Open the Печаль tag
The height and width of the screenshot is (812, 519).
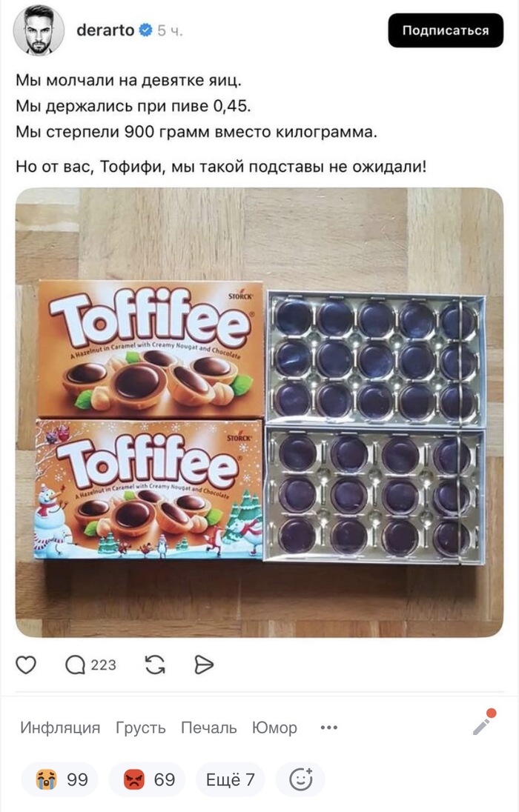tap(208, 728)
